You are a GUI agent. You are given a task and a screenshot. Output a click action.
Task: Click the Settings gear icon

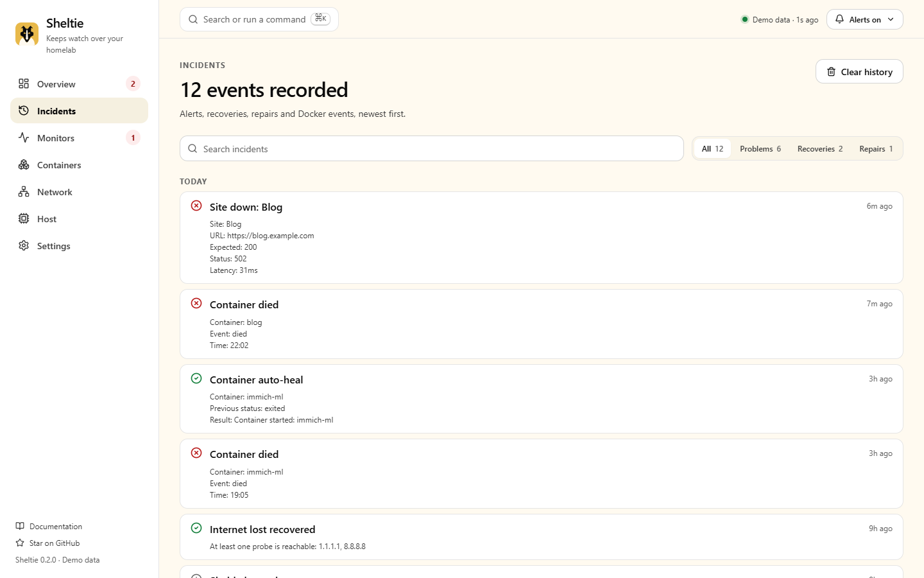click(24, 245)
